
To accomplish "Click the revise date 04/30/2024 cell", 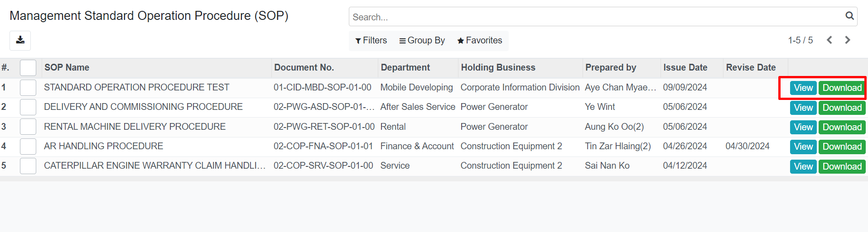I will coord(747,146).
